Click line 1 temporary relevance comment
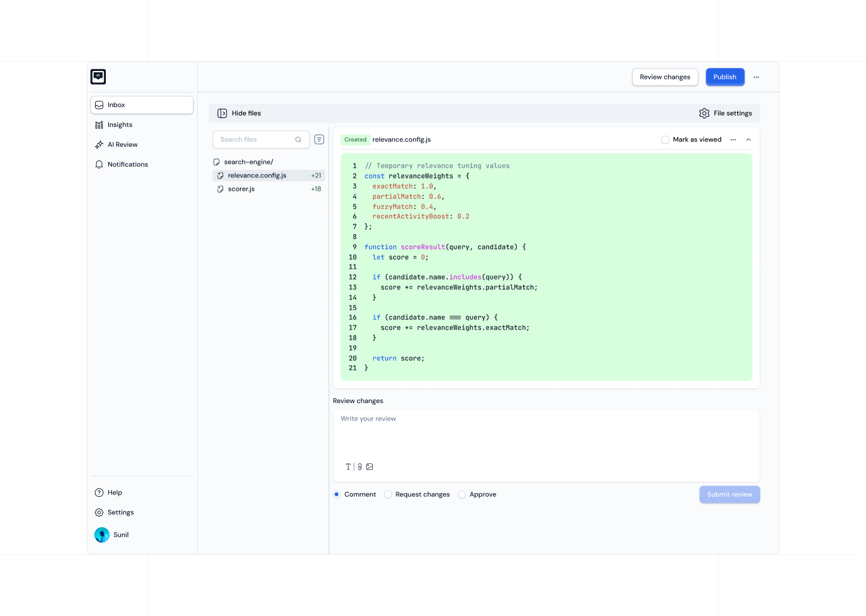866x616 pixels. tap(437, 166)
